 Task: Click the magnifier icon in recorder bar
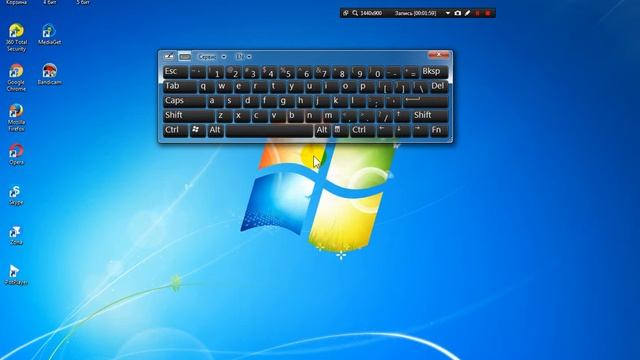355,13
